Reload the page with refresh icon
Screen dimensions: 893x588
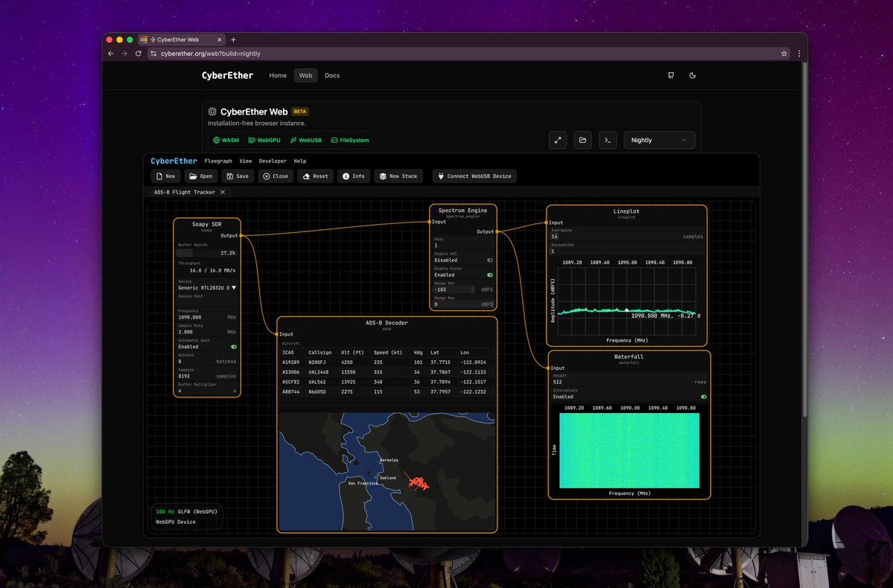click(138, 54)
